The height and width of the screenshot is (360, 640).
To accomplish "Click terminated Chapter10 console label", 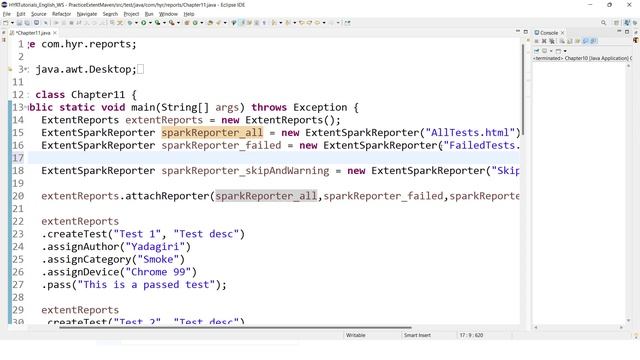I will click(x=582, y=58).
